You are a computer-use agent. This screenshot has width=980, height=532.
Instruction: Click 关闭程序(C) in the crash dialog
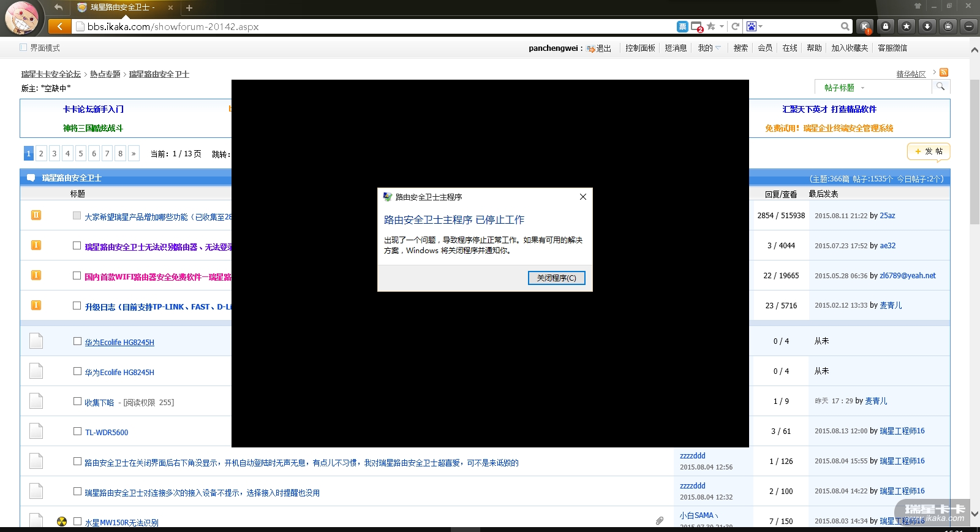(557, 278)
